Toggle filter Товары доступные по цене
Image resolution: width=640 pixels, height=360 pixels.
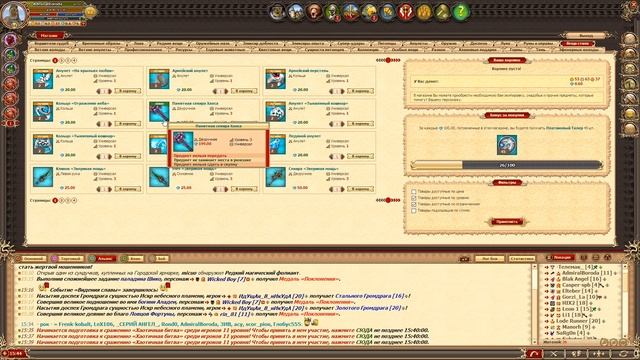[x=414, y=191]
